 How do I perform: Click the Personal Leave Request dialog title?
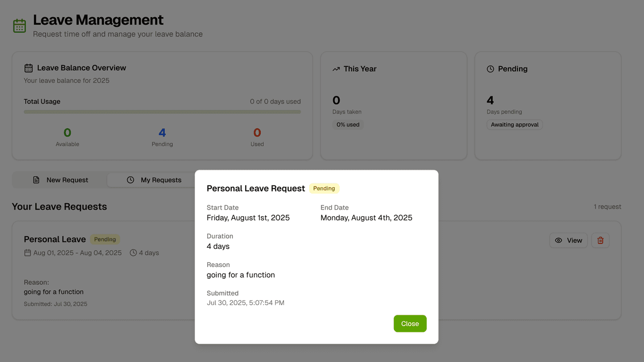(x=256, y=188)
